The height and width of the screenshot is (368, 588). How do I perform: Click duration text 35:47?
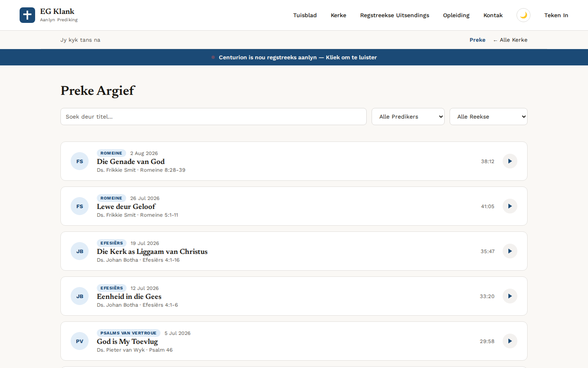tap(488, 251)
